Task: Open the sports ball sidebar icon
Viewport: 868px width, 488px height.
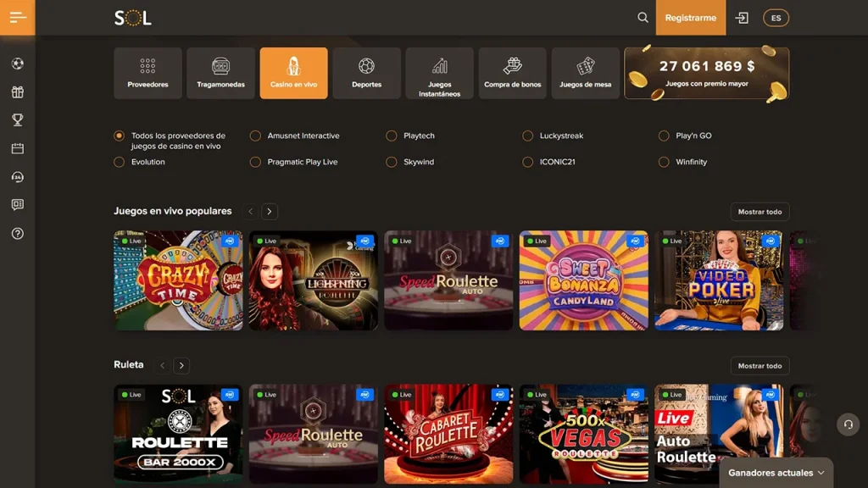Action: [18, 64]
